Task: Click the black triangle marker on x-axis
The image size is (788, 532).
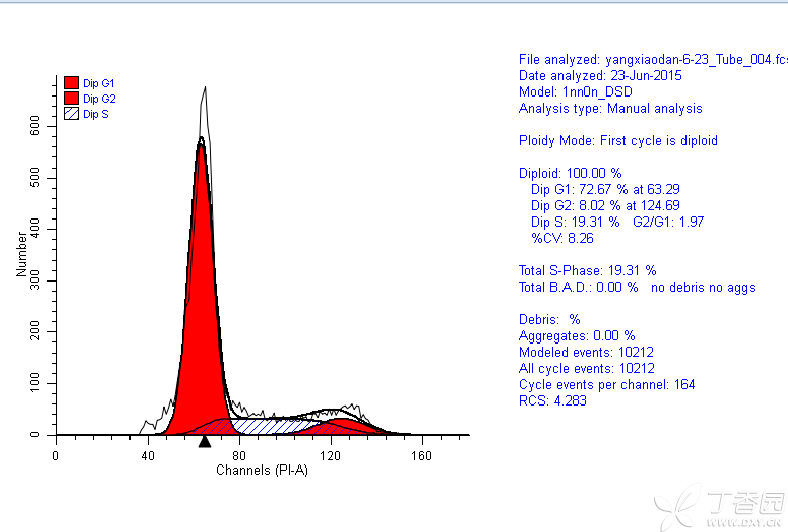Action: pos(204,441)
